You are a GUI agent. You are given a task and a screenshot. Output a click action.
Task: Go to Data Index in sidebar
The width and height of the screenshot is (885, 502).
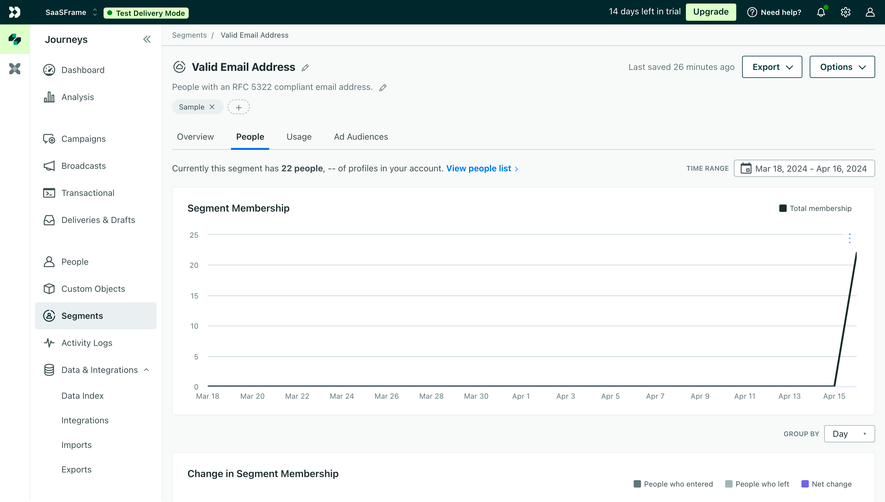[82, 396]
